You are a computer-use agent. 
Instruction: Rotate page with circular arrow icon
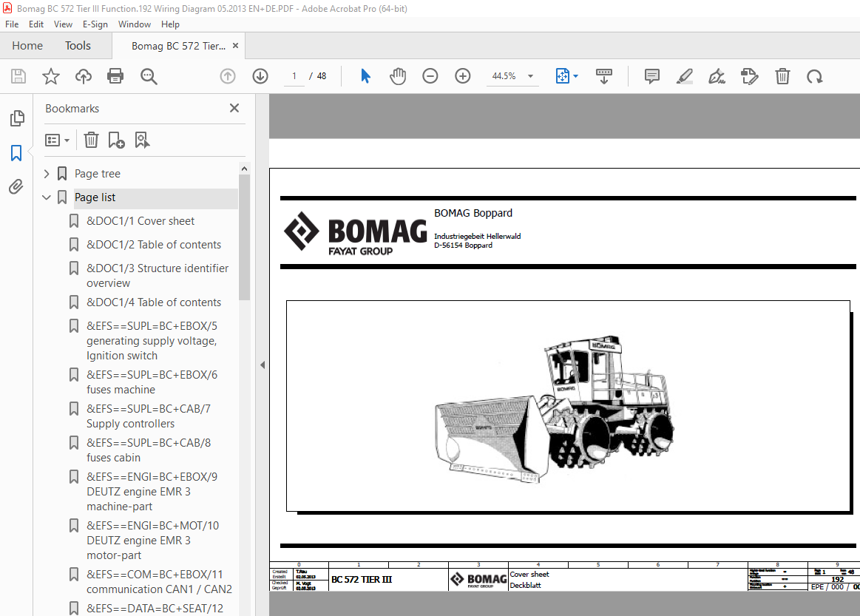coord(814,76)
